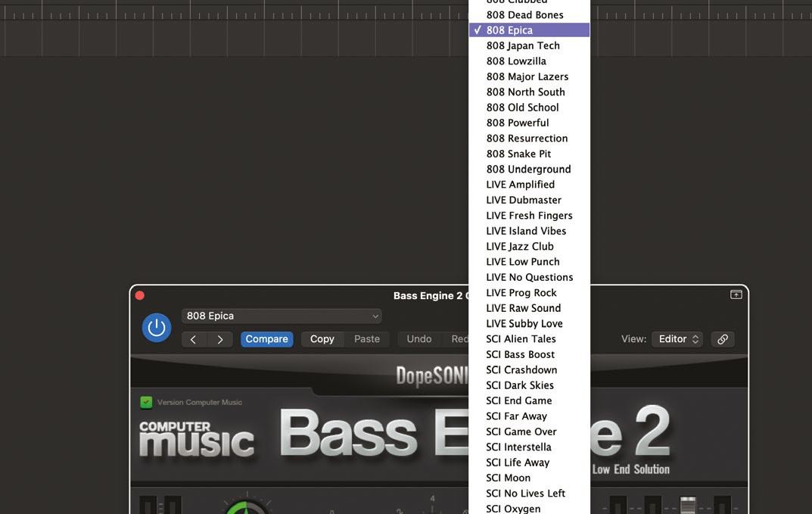This screenshot has width=812, height=514.
Task: Choose 808 Old School preset
Action: pyautogui.click(x=529, y=107)
